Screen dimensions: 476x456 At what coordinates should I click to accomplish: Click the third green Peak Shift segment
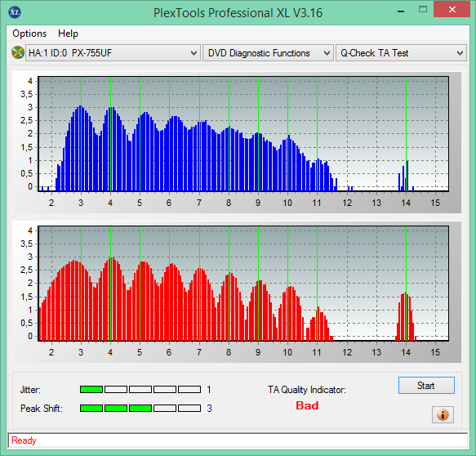(x=140, y=408)
